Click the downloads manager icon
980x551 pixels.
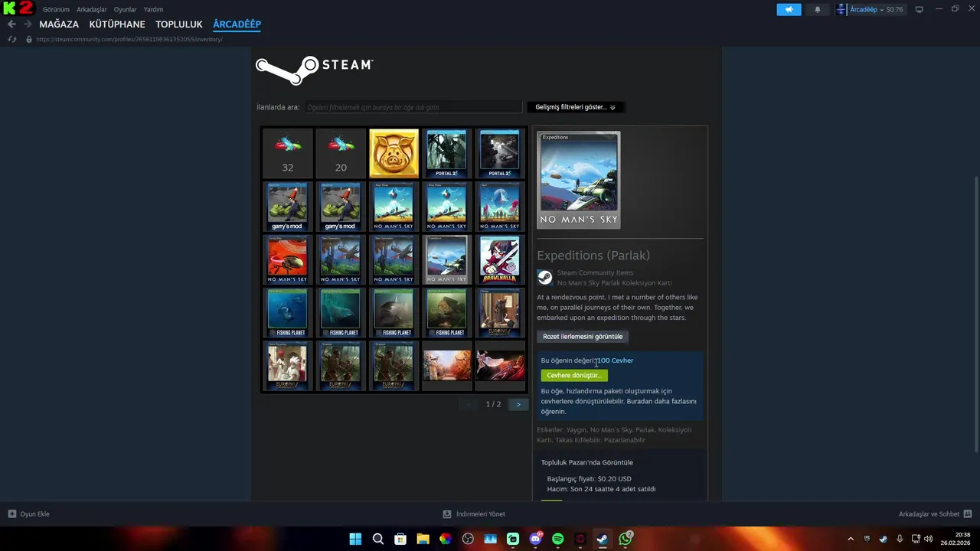click(x=447, y=514)
